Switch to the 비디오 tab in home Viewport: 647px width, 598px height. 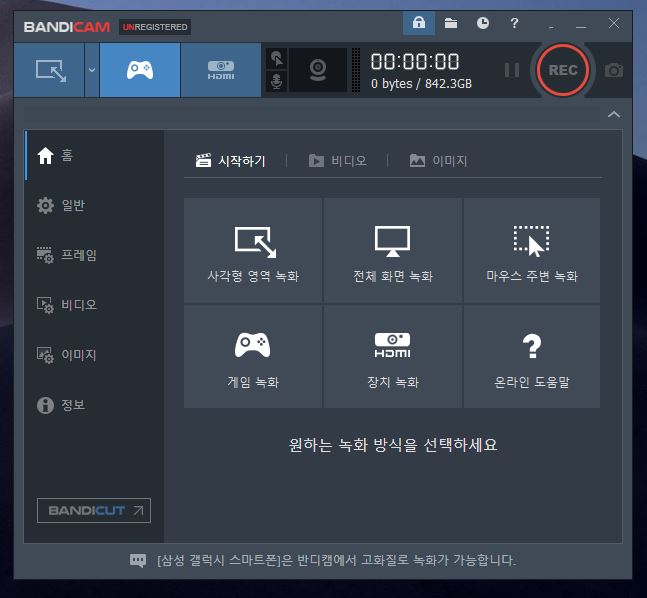coord(338,161)
